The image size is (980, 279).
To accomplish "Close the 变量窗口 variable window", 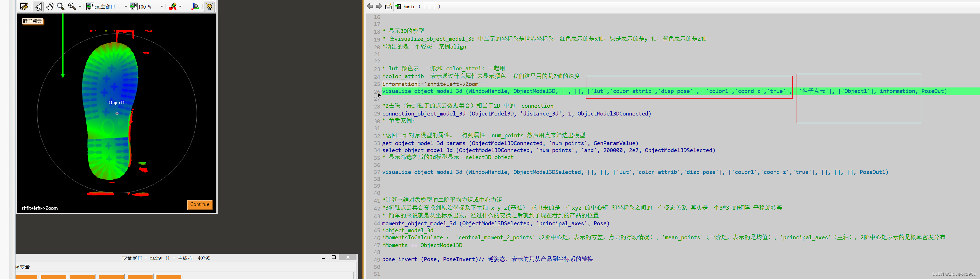I will (348, 258).
